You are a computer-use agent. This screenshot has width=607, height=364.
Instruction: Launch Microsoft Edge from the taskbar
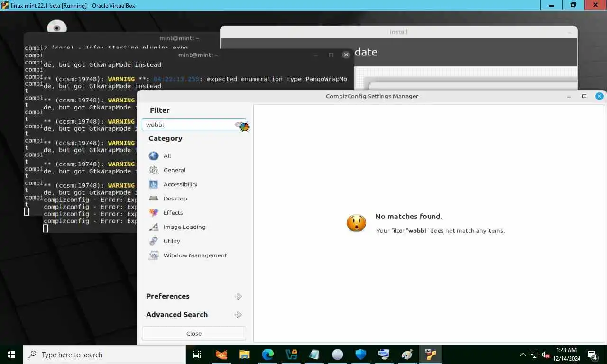click(268, 355)
